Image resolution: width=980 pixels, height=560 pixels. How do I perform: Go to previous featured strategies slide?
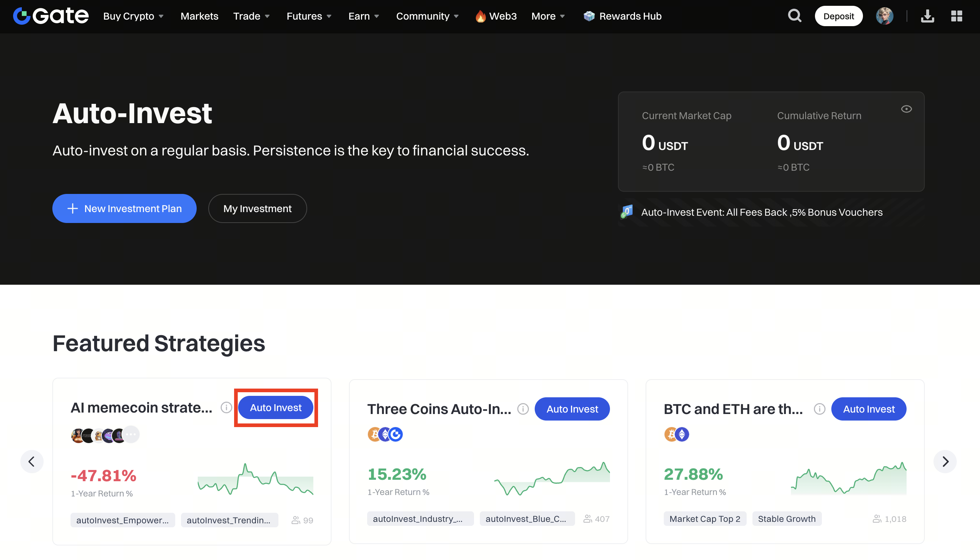32,461
